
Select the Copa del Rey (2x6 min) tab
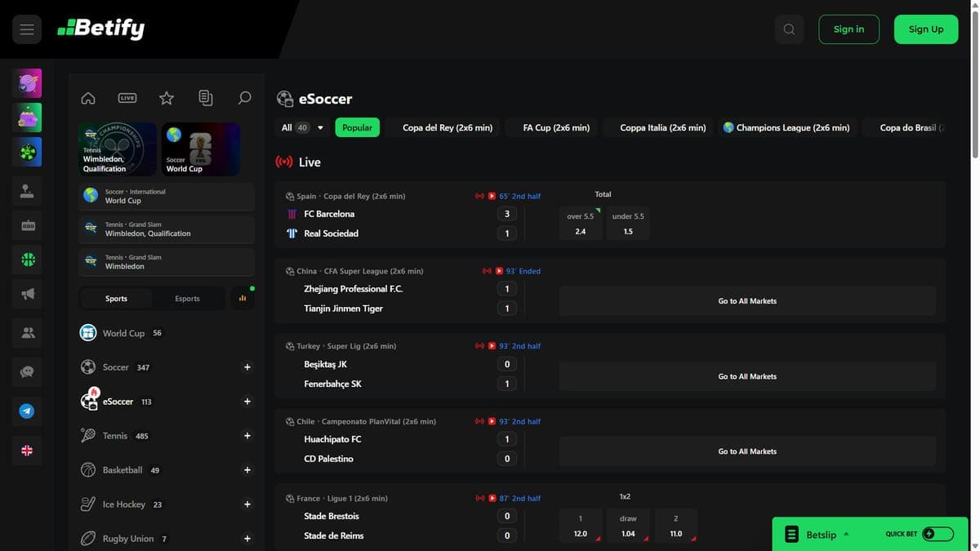point(448,127)
